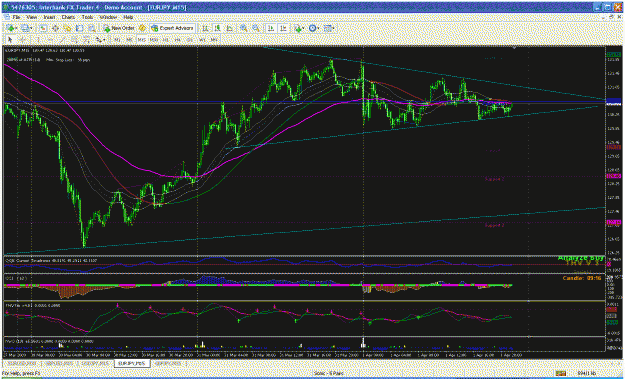
Task: Select the Horizontal Line drawing tool
Action: point(51,39)
